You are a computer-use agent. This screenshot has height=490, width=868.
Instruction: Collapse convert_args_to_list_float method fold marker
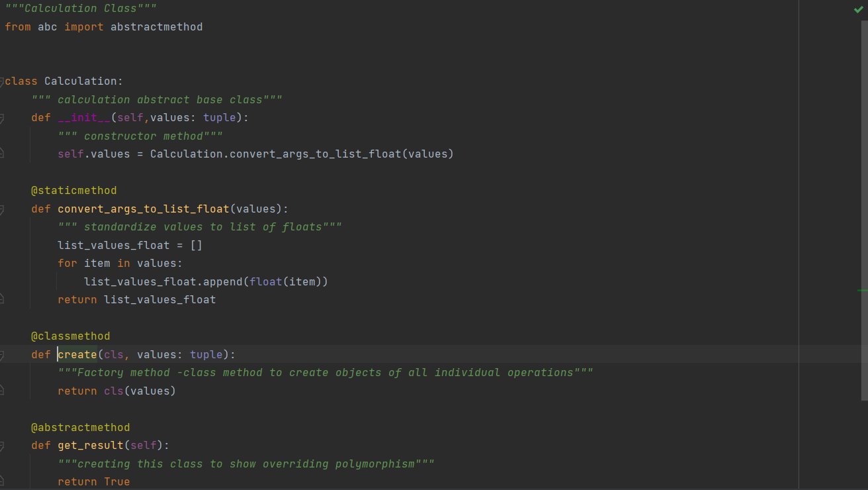pyautogui.click(x=2, y=209)
